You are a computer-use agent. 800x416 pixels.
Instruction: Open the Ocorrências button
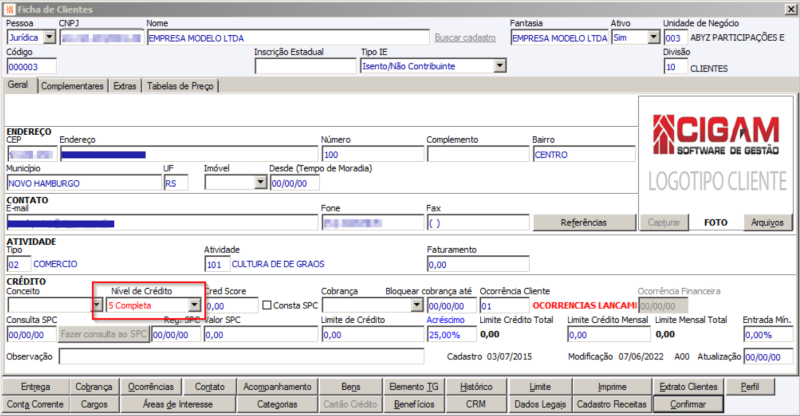click(151, 387)
